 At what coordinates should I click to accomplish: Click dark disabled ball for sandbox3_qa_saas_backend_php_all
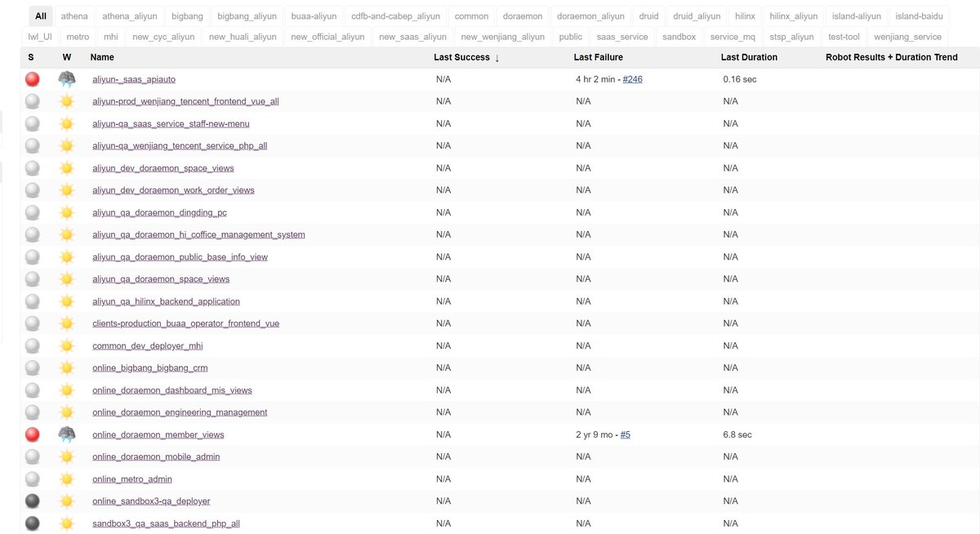(33, 523)
